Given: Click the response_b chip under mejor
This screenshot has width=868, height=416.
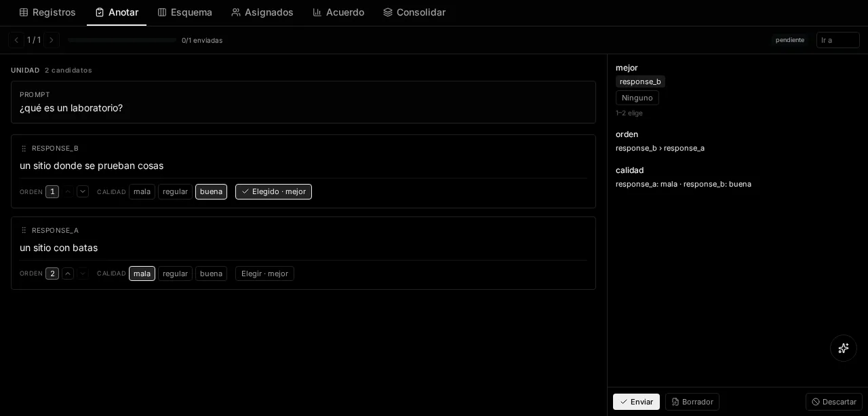Looking at the screenshot, I should (x=640, y=81).
